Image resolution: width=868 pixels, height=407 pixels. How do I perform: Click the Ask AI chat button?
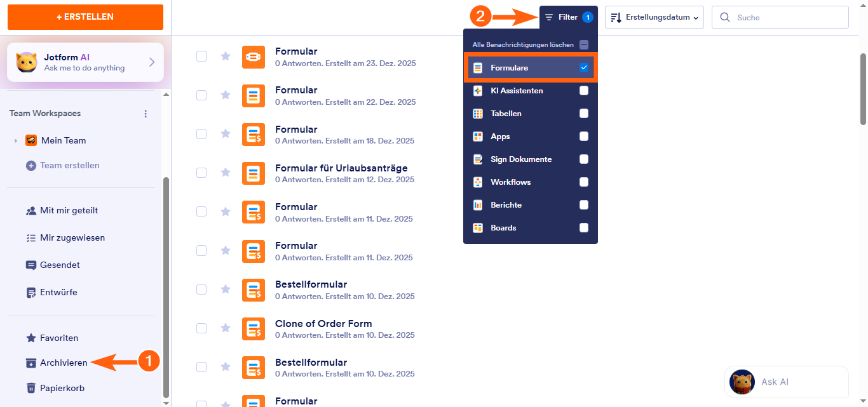coord(787,382)
